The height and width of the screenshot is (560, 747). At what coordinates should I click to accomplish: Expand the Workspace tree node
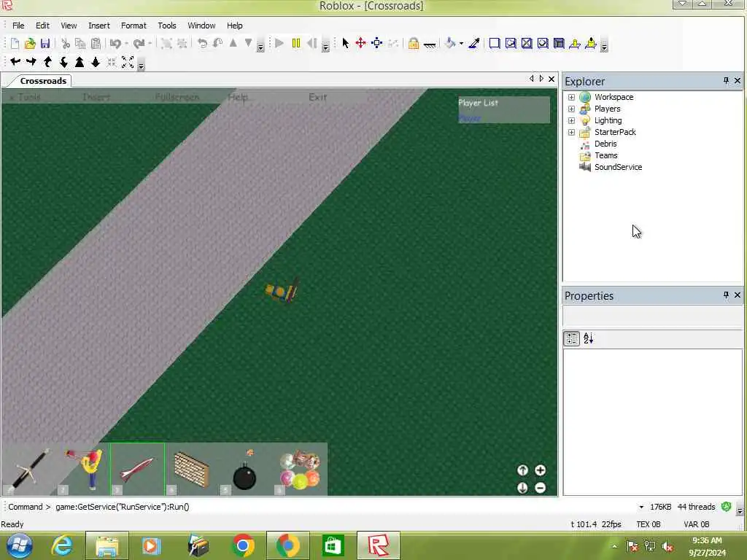[571, 97]
